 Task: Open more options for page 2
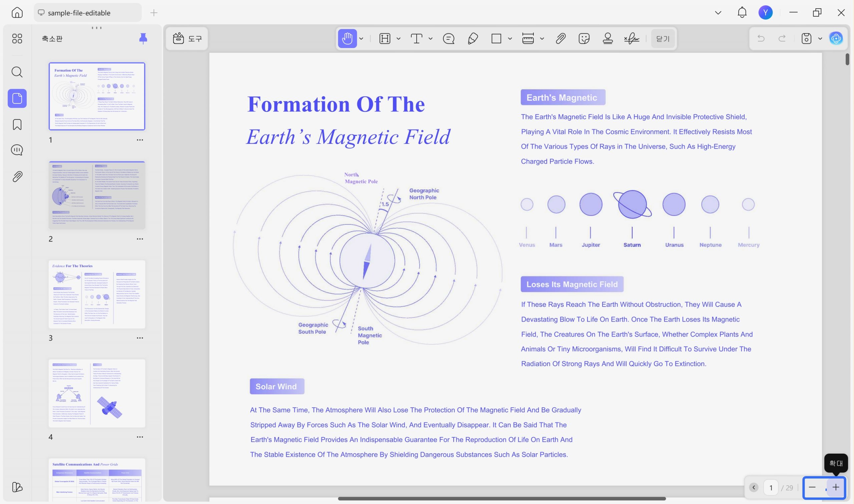pos(140,239)
